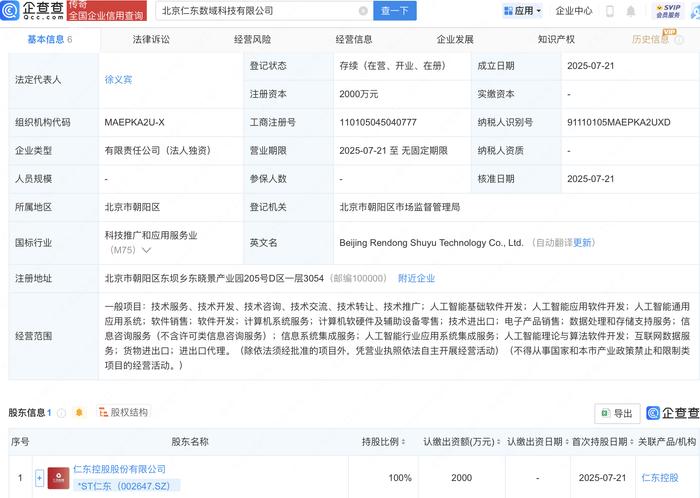Clear the search field with the X icon
Viewport: 700px width, 498px height.
(363, 11)
